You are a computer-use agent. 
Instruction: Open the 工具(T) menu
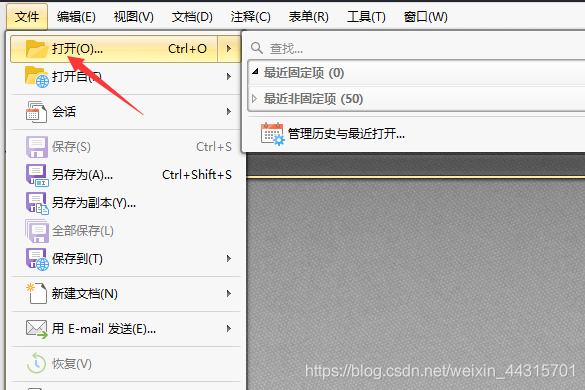point(366,17)
